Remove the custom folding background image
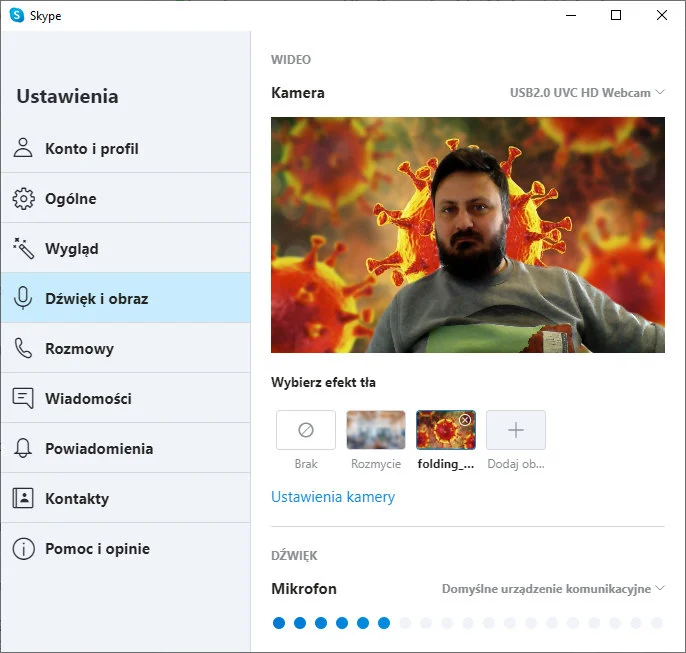686x653 pixels. click(x=465, y=420)
